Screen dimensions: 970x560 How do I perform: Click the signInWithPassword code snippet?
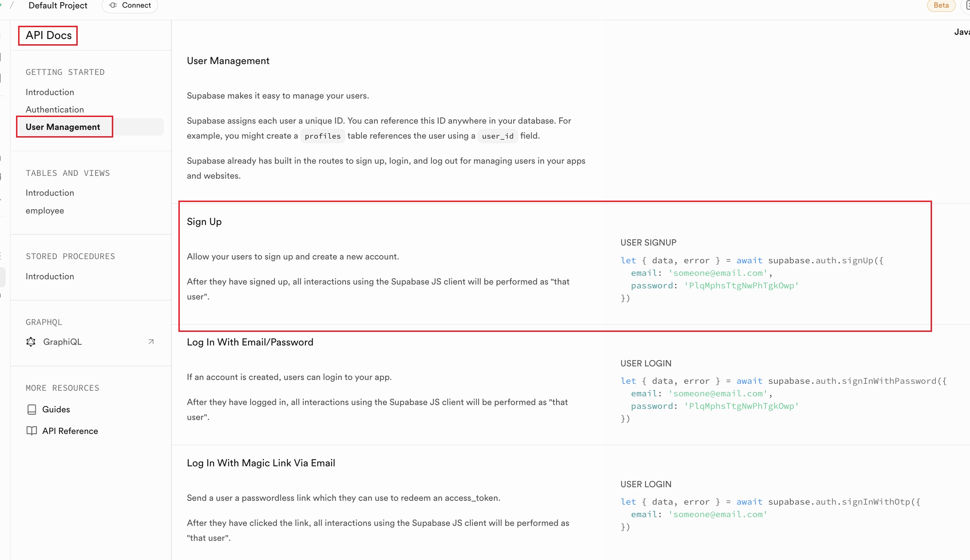point(783,399)
